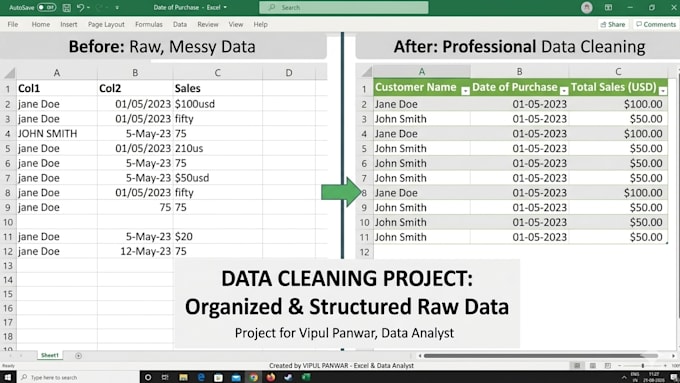Click the user account avatar

(587, 7)
